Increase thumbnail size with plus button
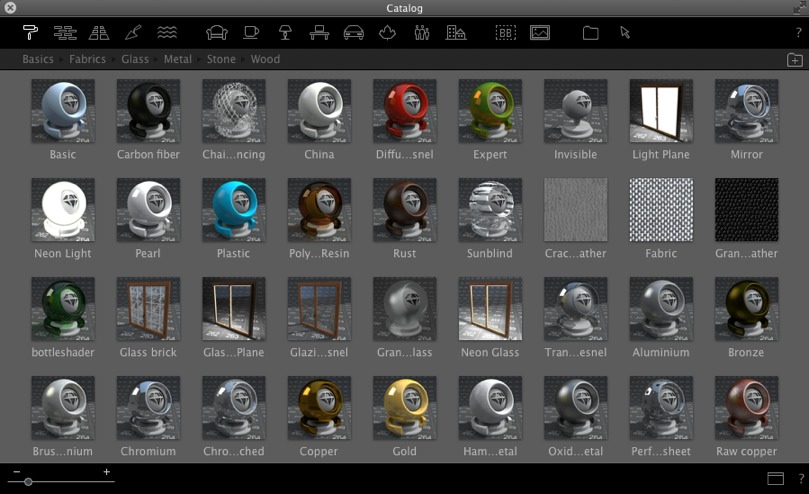Viewport: 809px width, 494px height. (106, 472)
